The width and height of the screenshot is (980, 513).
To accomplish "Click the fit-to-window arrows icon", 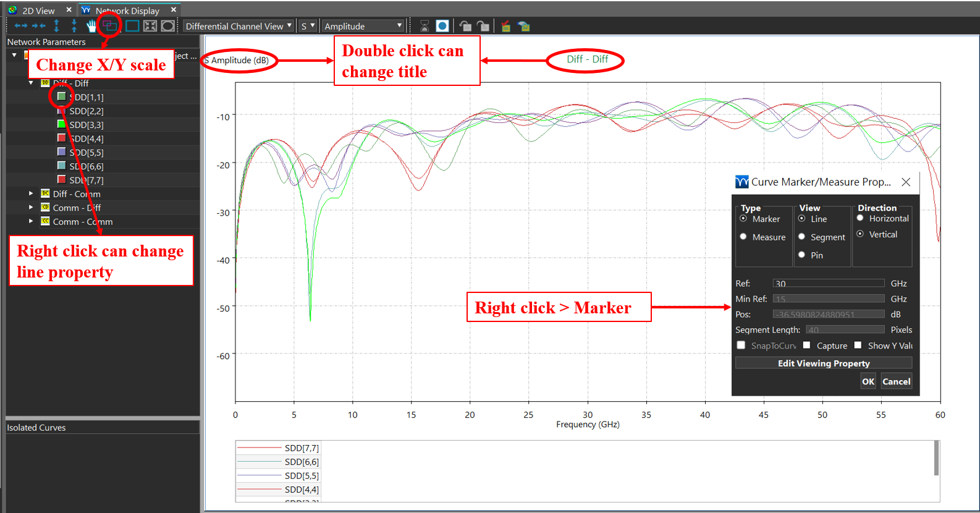I will (150, 26).
